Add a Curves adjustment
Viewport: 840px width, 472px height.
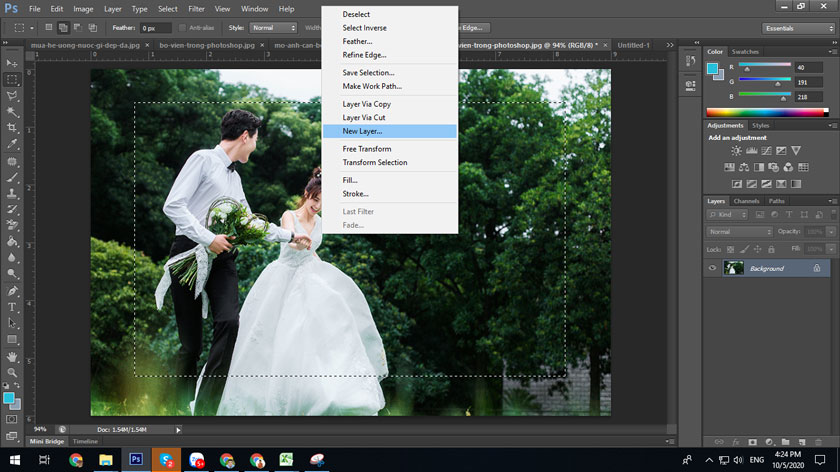[767, 151]
